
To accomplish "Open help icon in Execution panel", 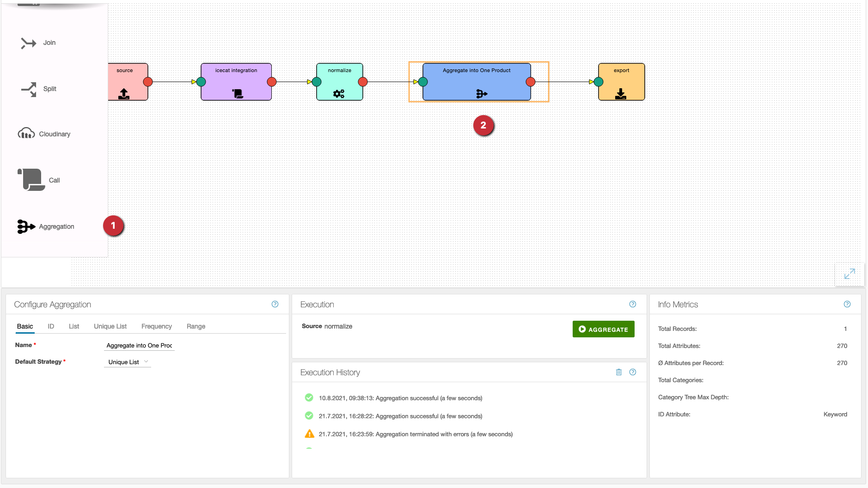I will [x=633, y=304].
